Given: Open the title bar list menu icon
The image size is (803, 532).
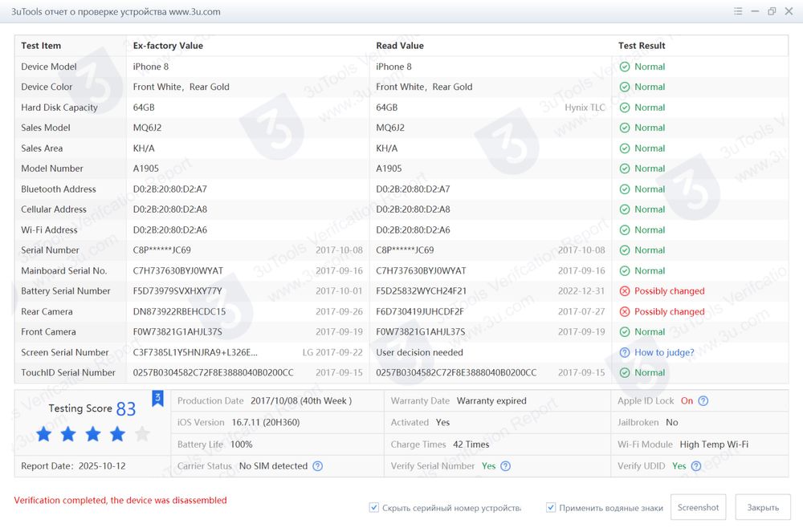Looking at the screenshot, I should pyautogui.click(x=738, y=11).
